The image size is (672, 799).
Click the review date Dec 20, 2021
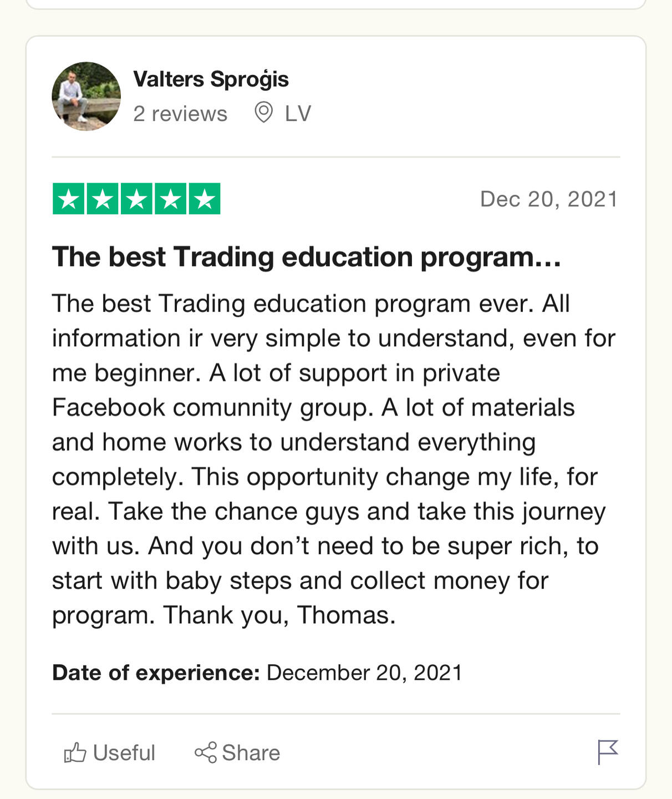(x=548, y=199)
